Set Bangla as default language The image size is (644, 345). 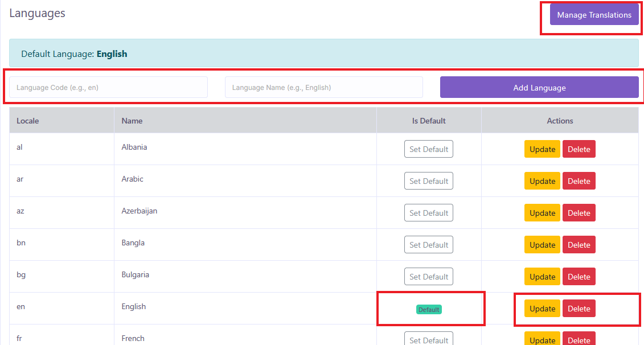click(x=429, y=245)
